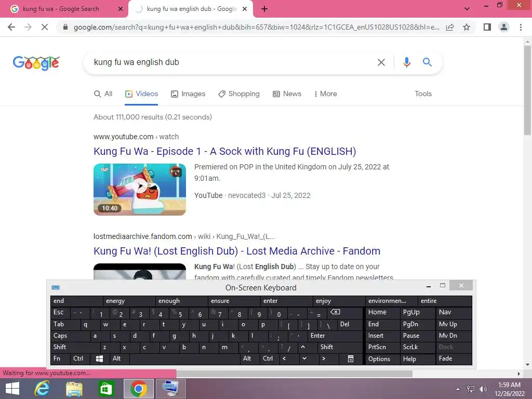
Task: Toggle the right Shift key
Action: tap(340, 347)
